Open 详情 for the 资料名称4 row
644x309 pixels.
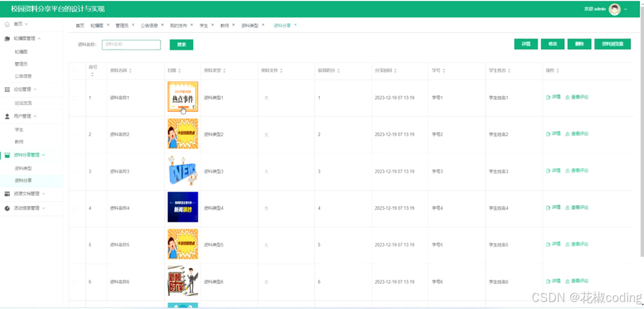[553, 208]
